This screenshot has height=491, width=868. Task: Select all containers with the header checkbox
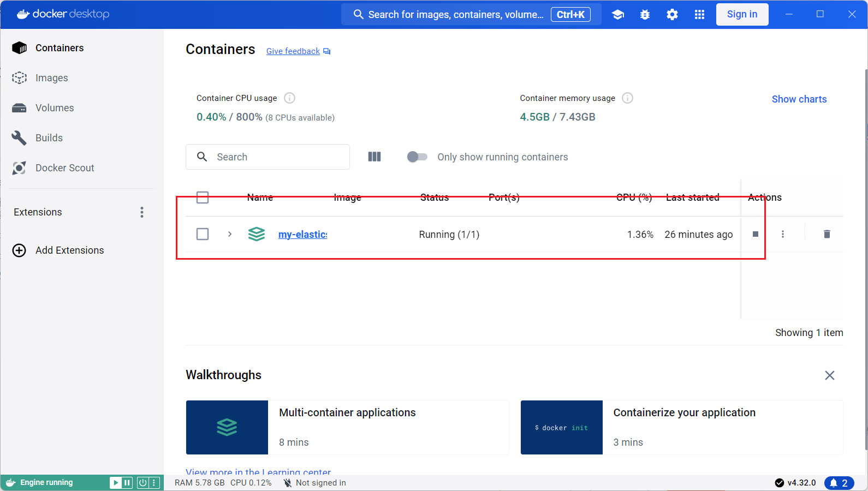point(203,197)
